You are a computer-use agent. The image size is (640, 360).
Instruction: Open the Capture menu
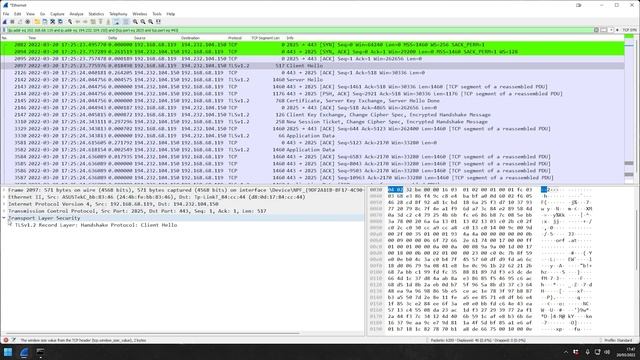(57, 14)
